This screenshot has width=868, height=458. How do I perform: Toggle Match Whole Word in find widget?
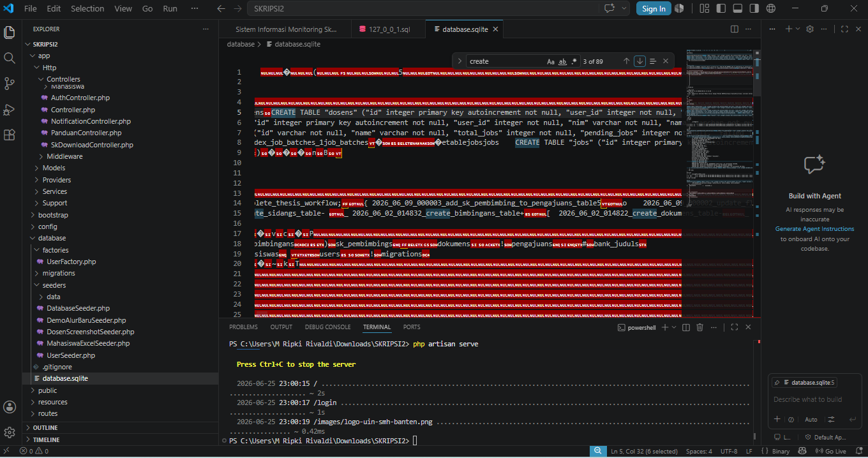coord(562,61)
